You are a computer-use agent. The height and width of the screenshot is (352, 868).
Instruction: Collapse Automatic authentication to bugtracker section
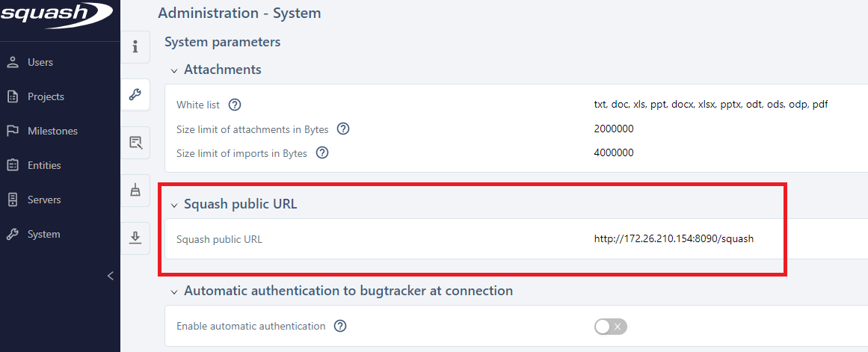coord(174,291)
